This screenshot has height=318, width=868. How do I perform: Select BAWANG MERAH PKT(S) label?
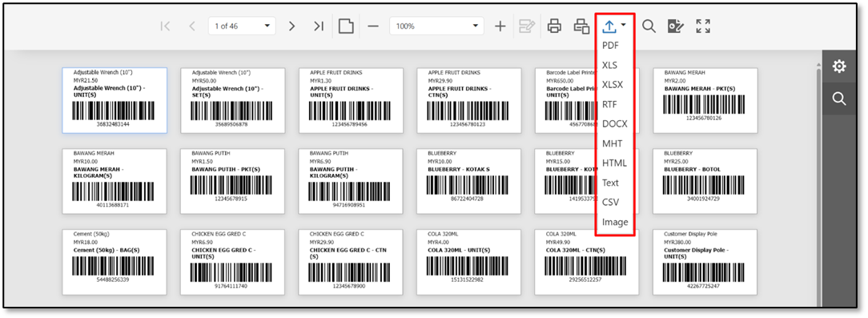point(705,100)
